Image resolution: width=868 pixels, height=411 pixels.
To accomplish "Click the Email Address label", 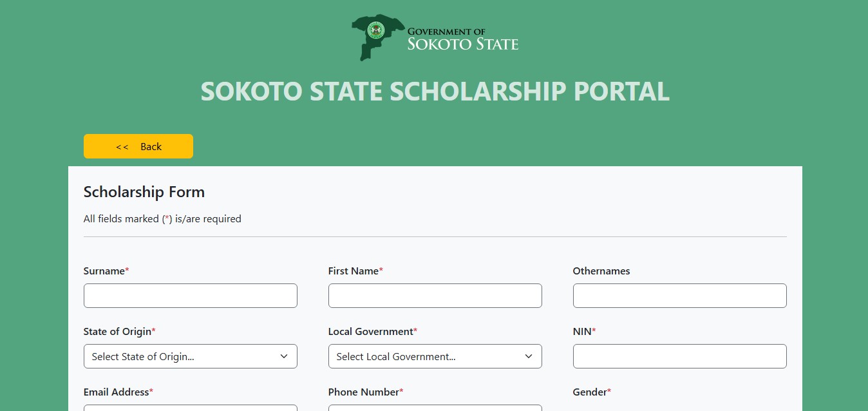I will [117, 392].
